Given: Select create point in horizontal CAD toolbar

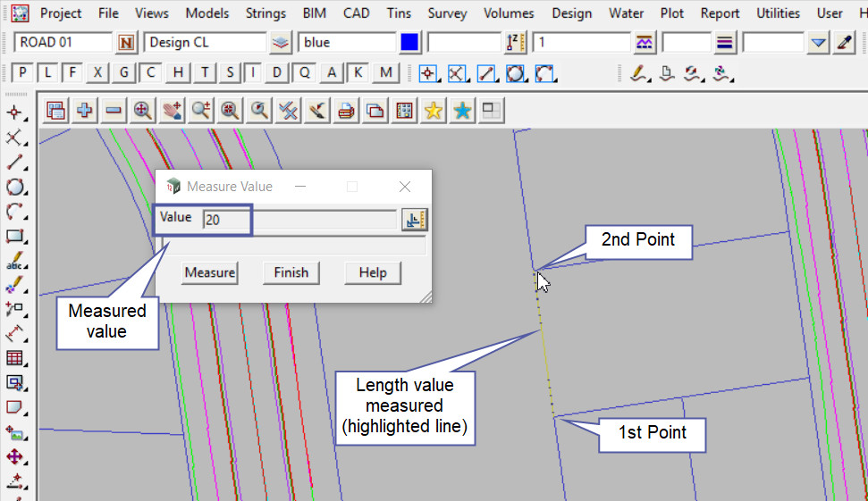Looking at the screenshot, I should [x=428, y=73].
